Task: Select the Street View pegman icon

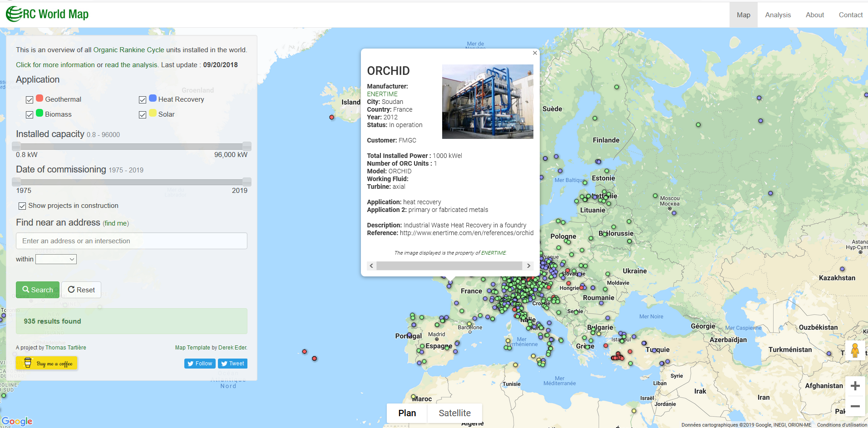Action: (x=855, y=350)
